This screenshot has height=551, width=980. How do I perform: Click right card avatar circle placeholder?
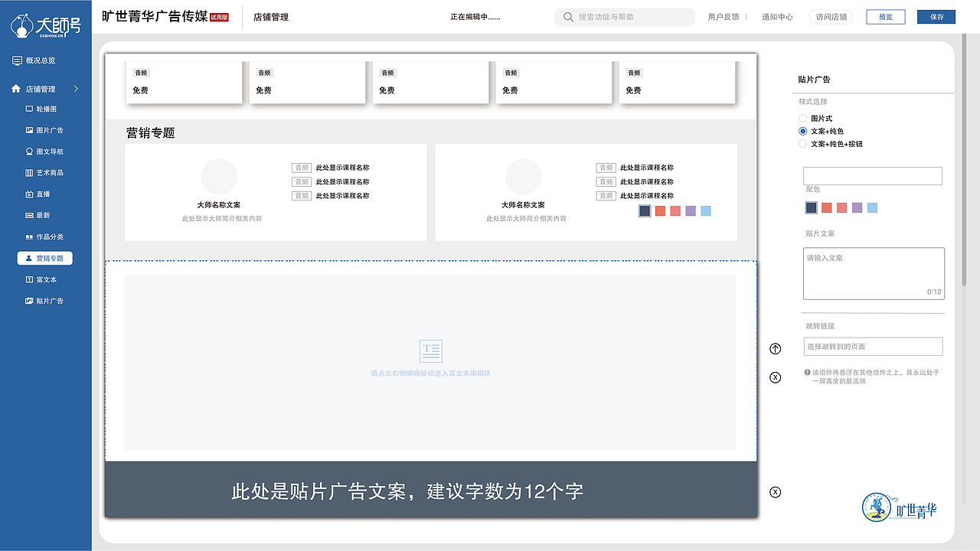pyautogui.click(x=524, y=177)
